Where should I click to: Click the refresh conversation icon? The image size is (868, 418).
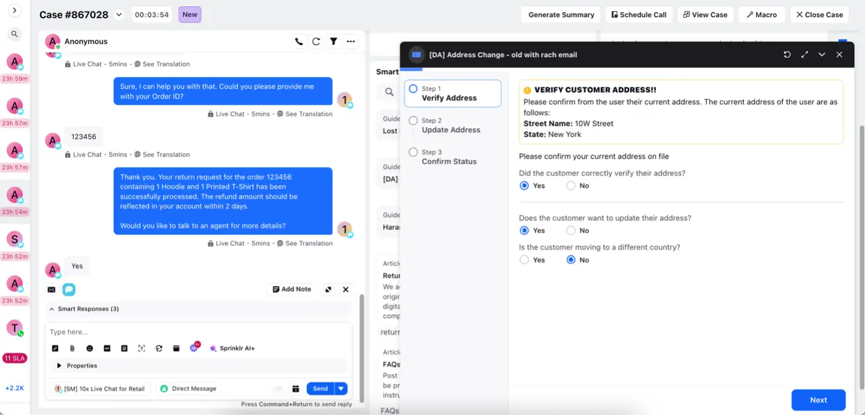pos(316,41)
